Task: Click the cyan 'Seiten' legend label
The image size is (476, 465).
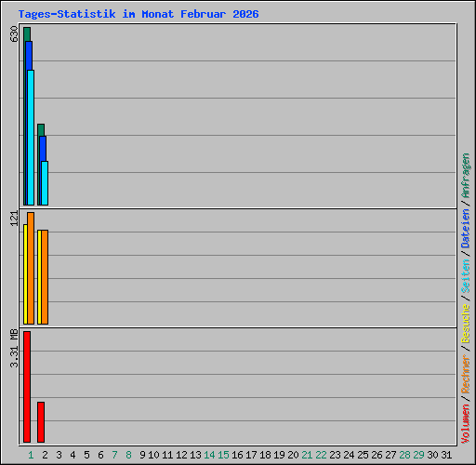Action: click(x=466, y=276)
